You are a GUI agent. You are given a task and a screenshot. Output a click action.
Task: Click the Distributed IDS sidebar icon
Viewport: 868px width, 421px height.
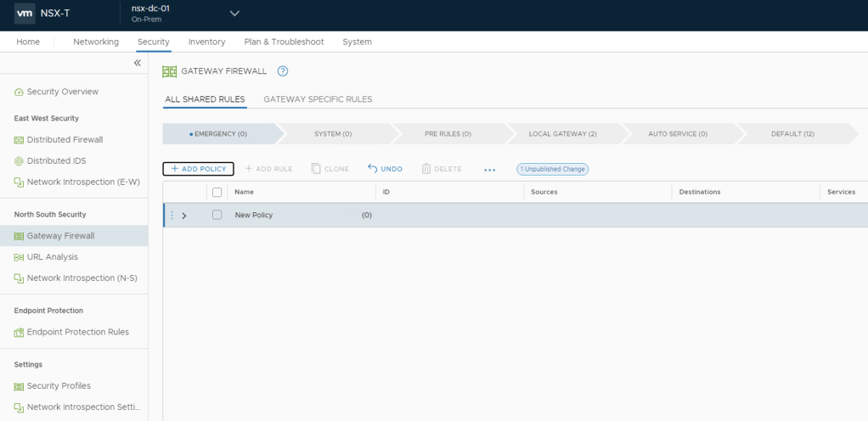tap(19, 161)
